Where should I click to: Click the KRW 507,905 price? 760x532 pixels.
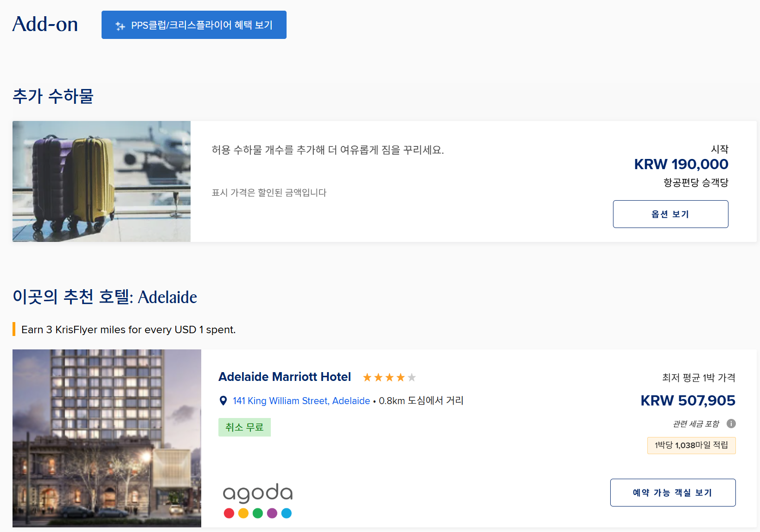pyautogui.click(x=688, y=400)
